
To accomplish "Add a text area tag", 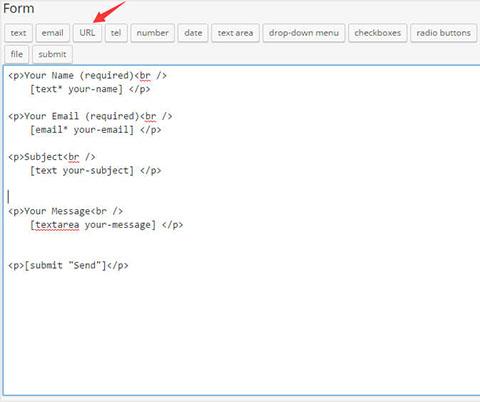I will click(235, 33).
